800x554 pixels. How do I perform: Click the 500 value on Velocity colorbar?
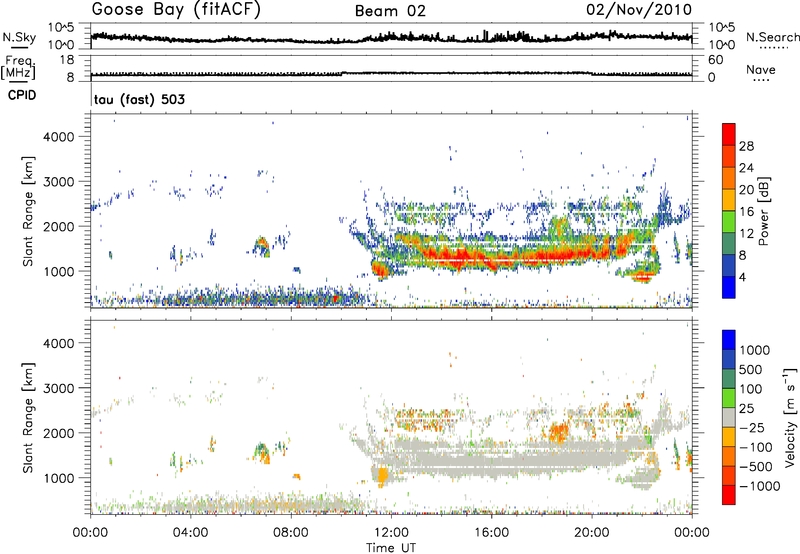(751, 369)
